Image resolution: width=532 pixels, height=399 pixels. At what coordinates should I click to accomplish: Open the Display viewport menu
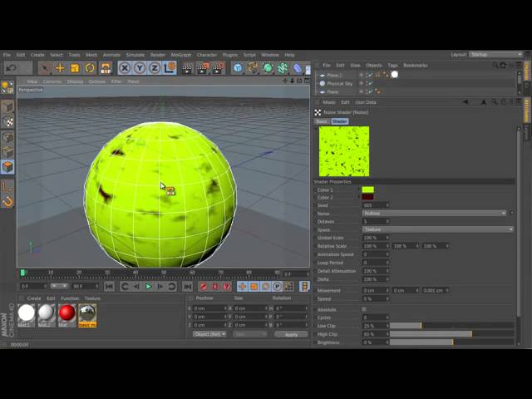pos(75,81)
